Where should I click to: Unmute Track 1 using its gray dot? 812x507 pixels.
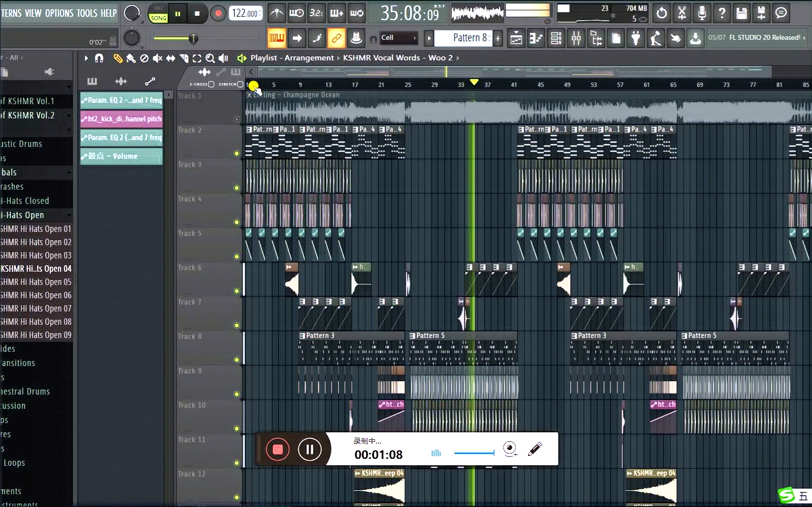[236, 119]
